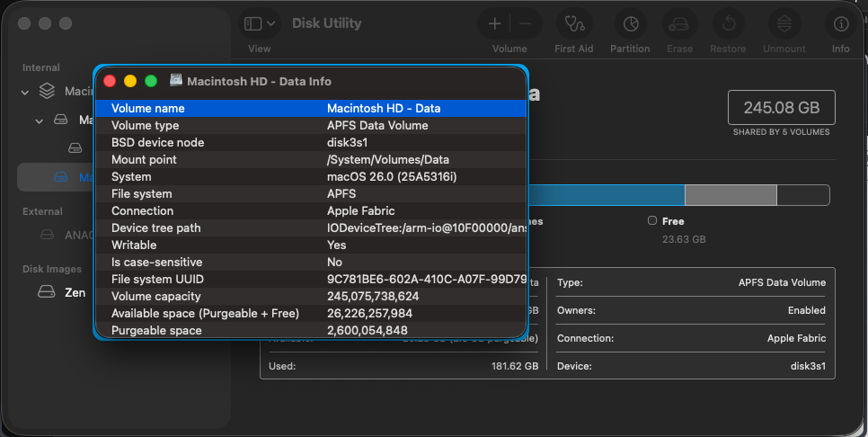868x437 pixels.
Task: Open the Info toolbar button
Action: tap(841, 23)
